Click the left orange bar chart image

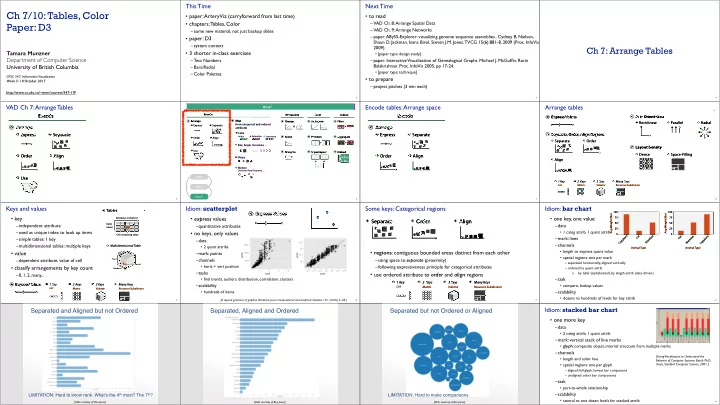click(x=636, y=228)
